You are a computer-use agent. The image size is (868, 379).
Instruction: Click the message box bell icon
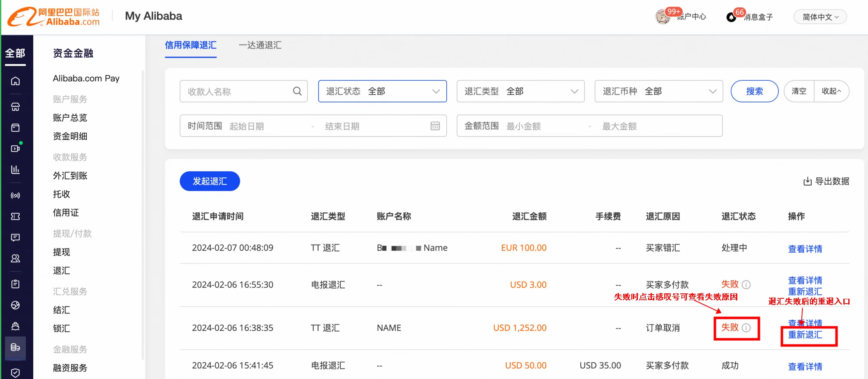pos(731,17)
